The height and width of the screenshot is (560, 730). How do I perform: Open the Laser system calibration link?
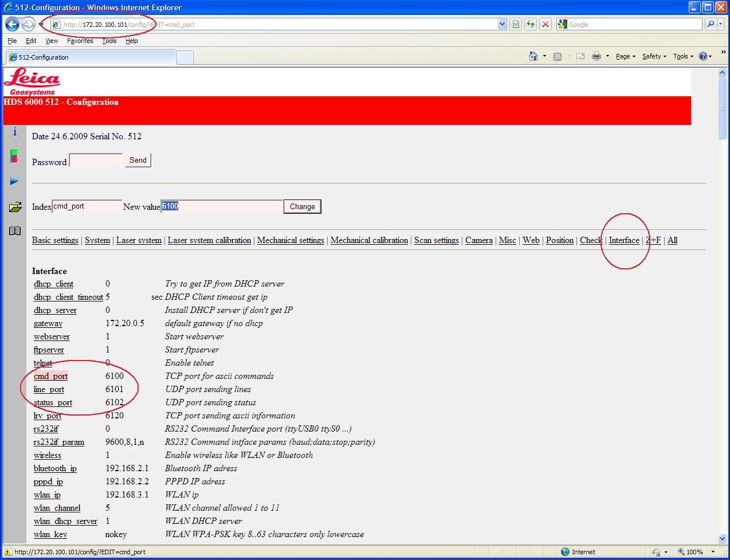(x=209, y=240)
